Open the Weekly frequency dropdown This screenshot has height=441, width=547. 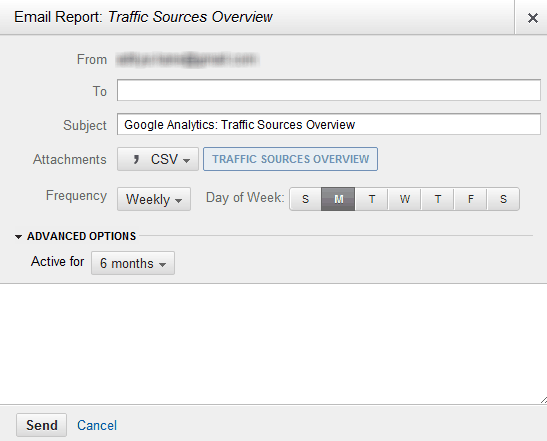(x=154, y=199)
